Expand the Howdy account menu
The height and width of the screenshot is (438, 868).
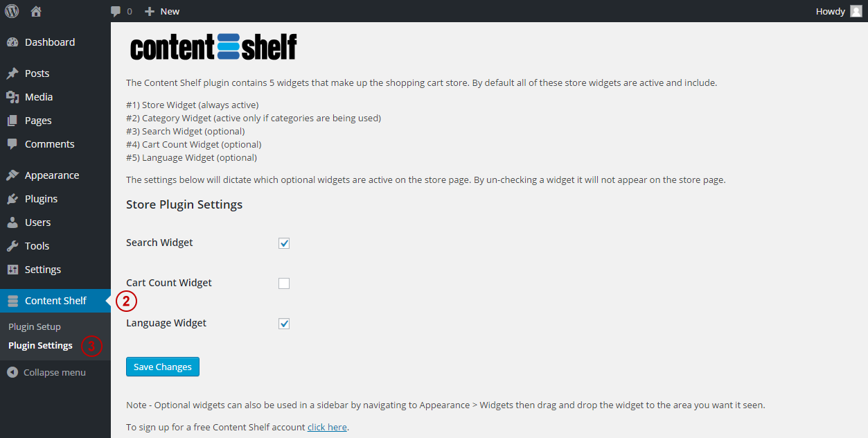839,11
